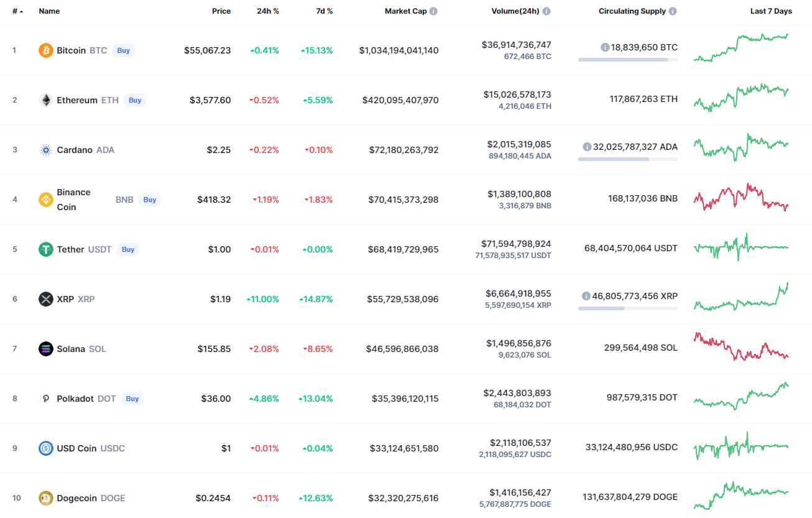Sort by the Name column header
Viewport: 812px width, 518px height.
50,11
